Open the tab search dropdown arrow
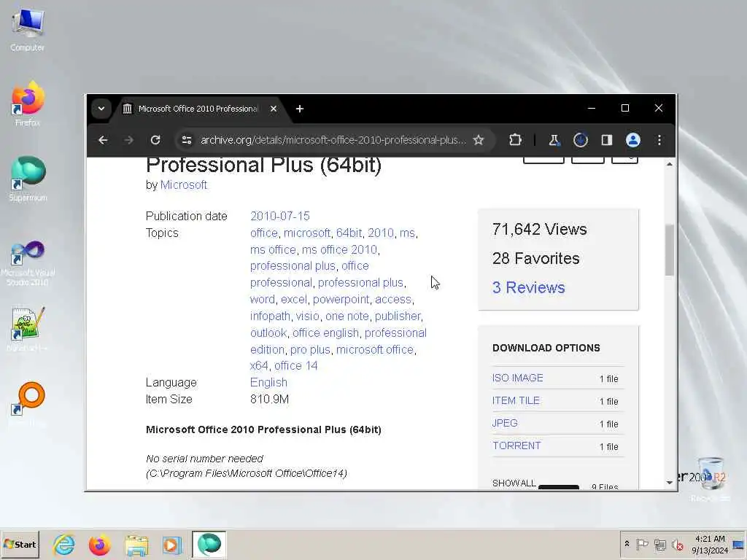 [101, 109]
